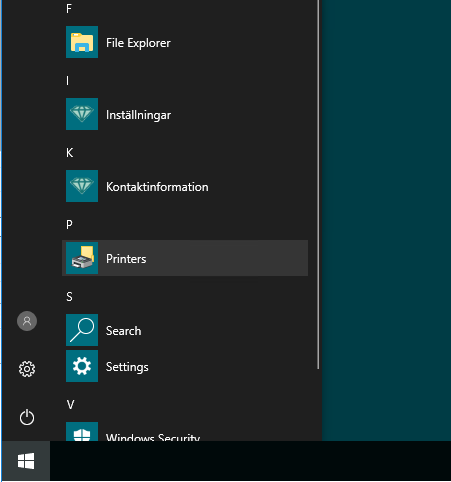Click the user account avatar icon

click(x=27, y=321)
